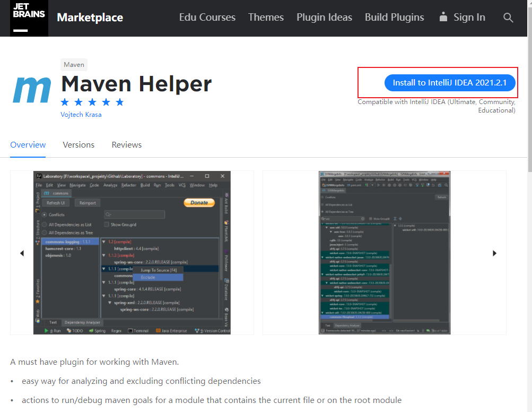Click the fifth rating star

119,101
